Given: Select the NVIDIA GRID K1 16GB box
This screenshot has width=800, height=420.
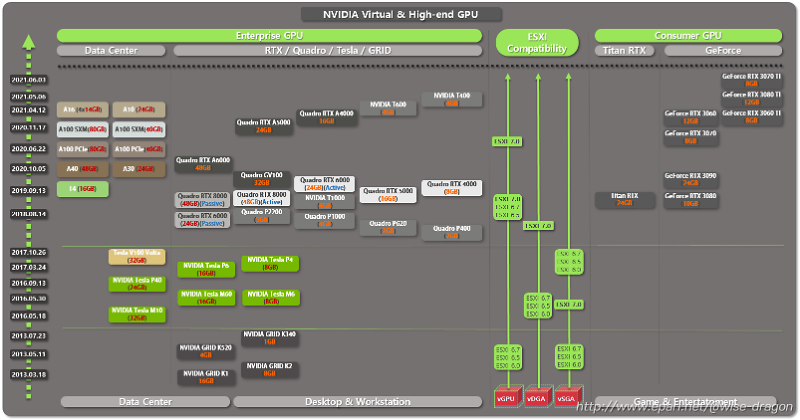Looking at the screenshot, I should pos(206,377).
